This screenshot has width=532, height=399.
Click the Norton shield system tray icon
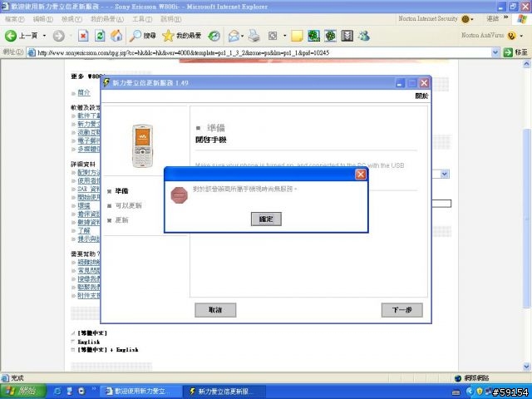pos(480,392)
